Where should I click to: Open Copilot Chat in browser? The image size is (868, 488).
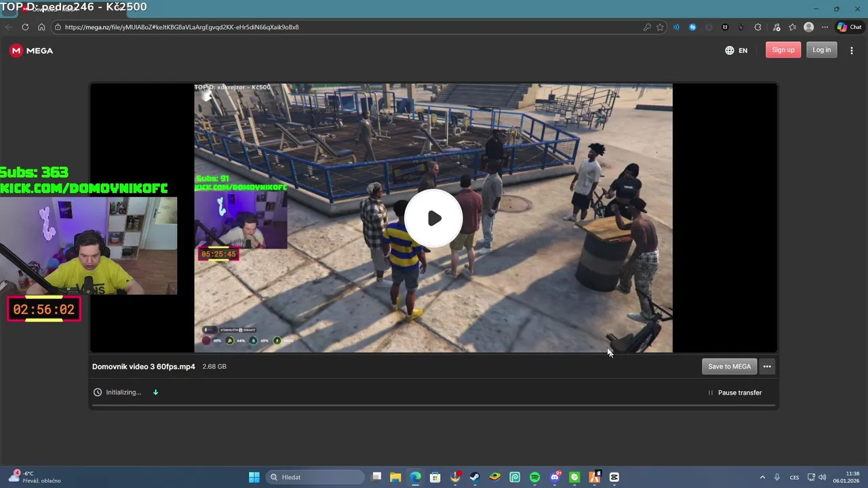point(849,27)
